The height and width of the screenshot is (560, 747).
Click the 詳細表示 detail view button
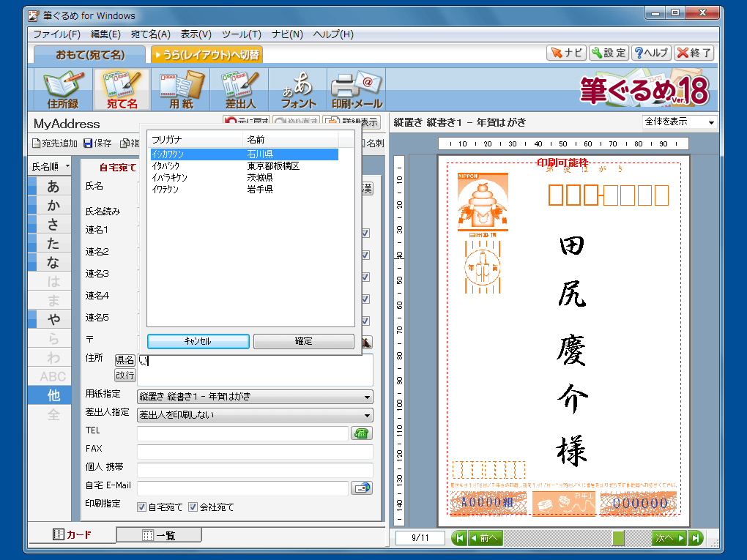click(x=351, y=122)
